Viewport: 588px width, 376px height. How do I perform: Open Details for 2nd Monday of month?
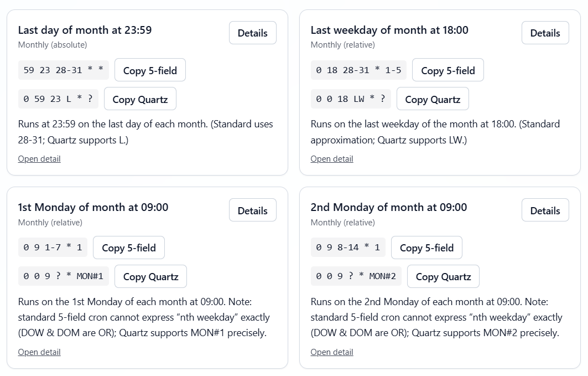click(545, 210)
